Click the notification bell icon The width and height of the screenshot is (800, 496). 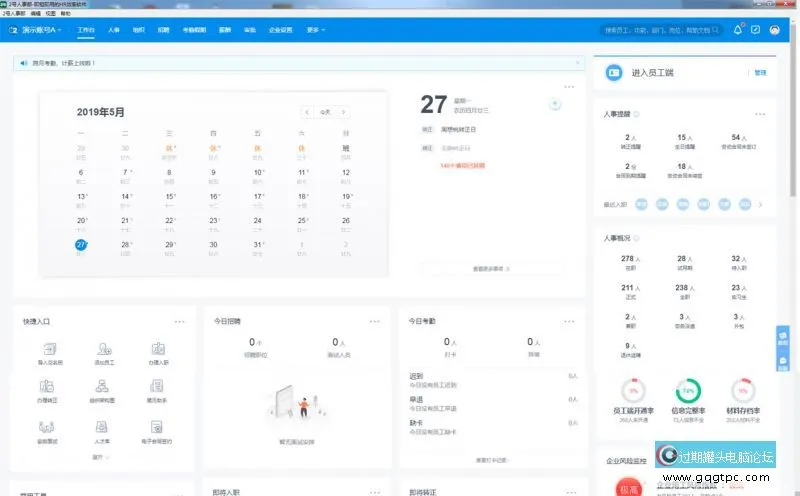(738, 30)
